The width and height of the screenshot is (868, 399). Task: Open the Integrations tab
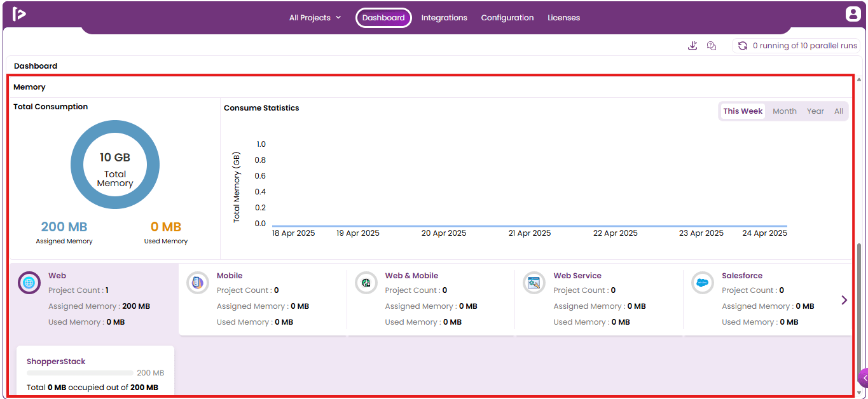[444, 18]
